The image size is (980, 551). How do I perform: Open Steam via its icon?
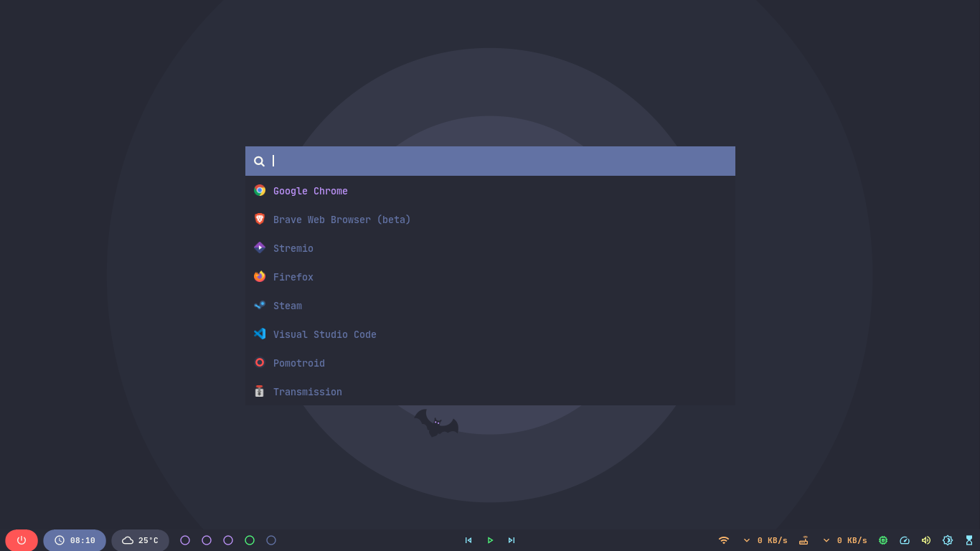260,305
